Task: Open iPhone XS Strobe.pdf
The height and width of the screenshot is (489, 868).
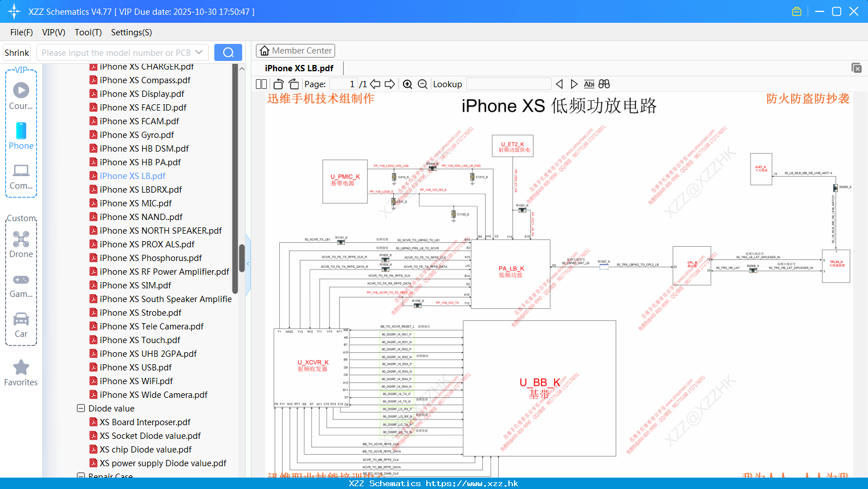Action: point(140,312)
